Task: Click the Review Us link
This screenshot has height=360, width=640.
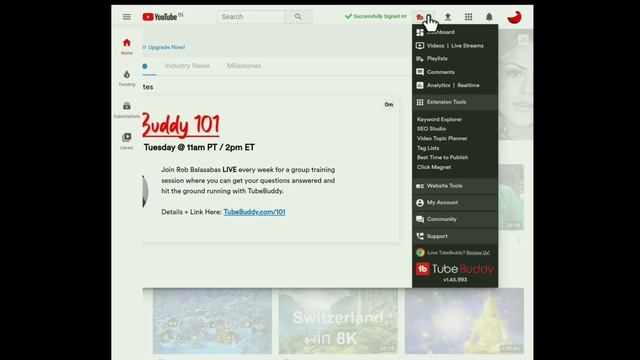Action: [478, 253]
